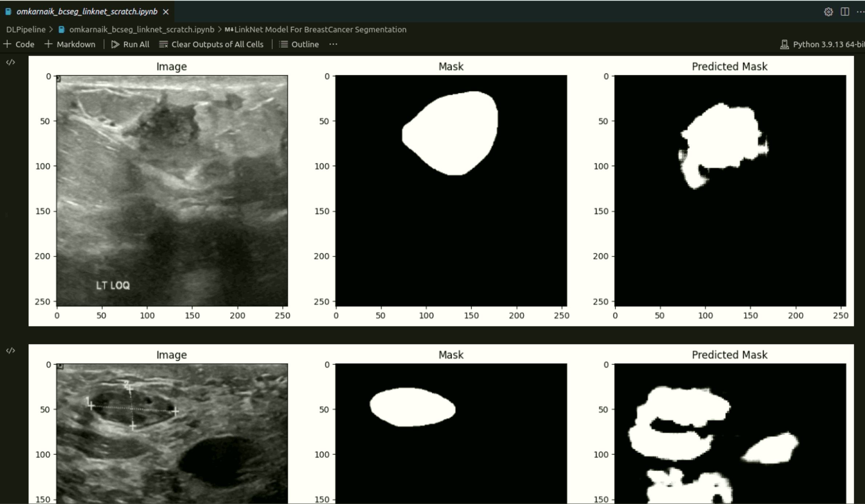Open editor title more actions ellipsis
This screenshot has width=865, height=504.
pyautogui.click(x=860, y=12)
